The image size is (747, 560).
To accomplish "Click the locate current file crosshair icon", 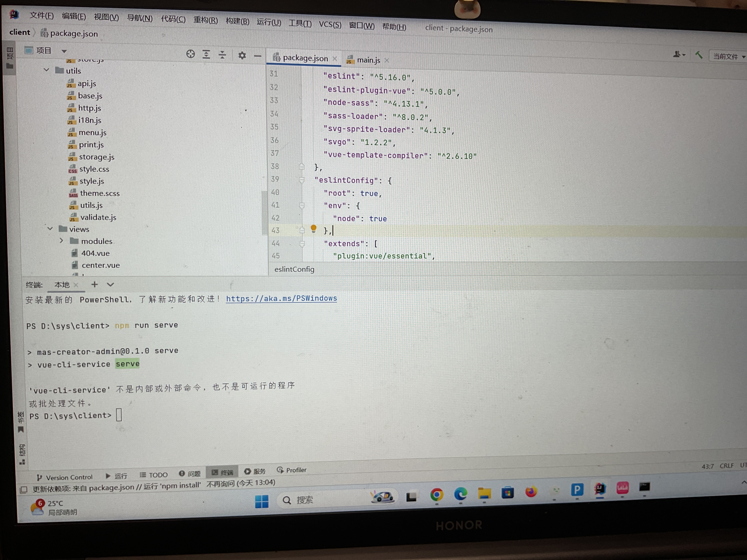I will (190, 54).
